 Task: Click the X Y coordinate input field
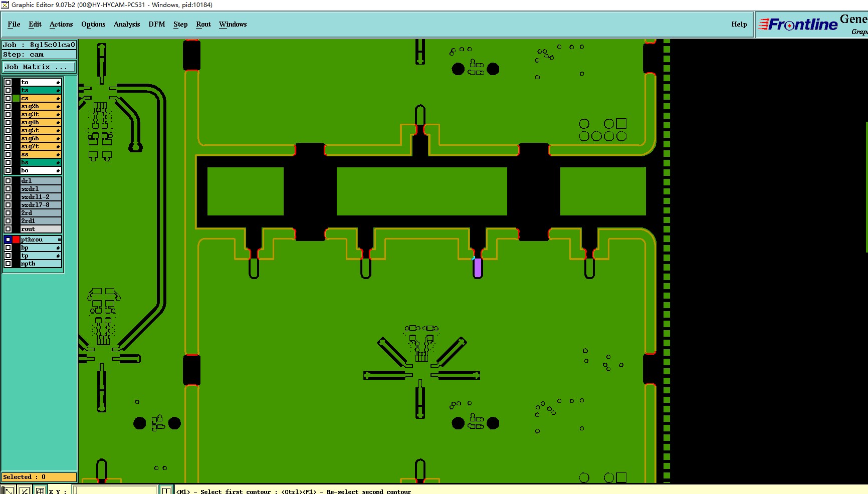coord(116,490)
